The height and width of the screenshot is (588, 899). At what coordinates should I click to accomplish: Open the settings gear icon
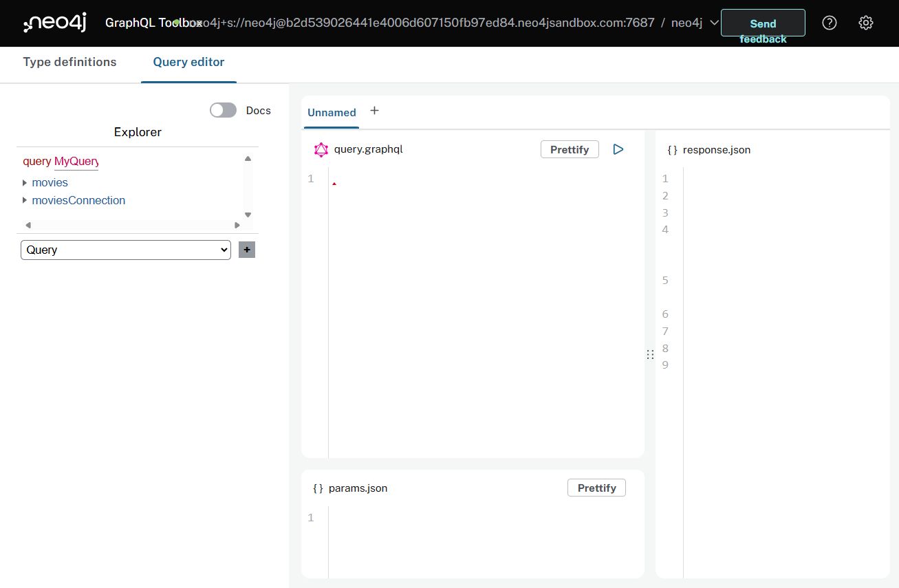click(866, 23)
